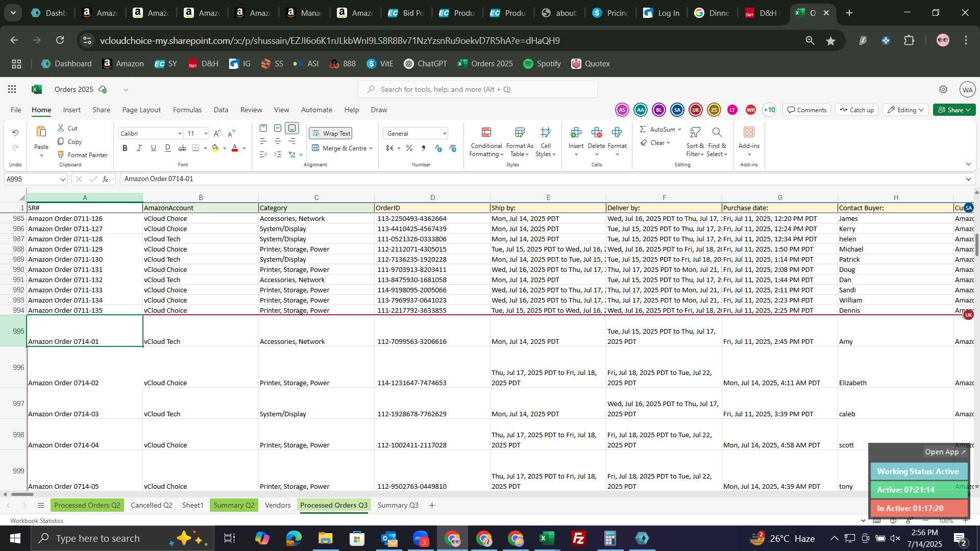Click the Percent style icon
The height and width of the screenshot is (551, 980).
pyautogui.click(x=409, y=148)
